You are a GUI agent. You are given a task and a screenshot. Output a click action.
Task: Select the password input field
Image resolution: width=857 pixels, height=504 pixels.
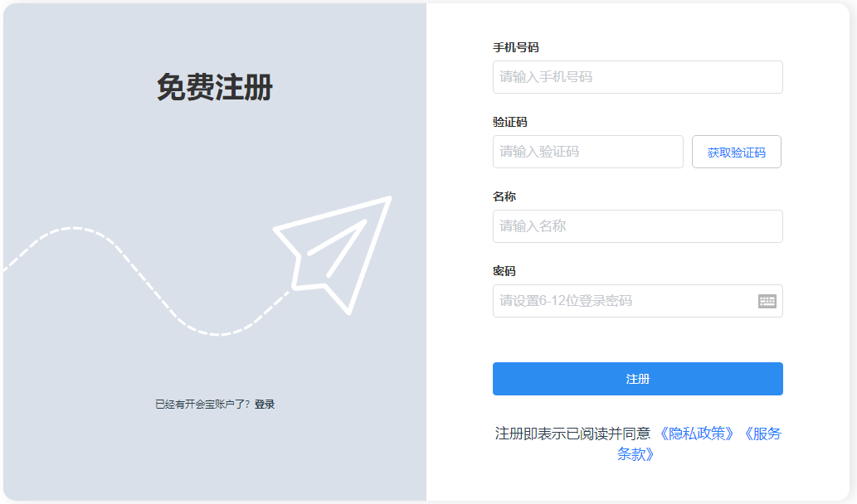tap(622, 301)
